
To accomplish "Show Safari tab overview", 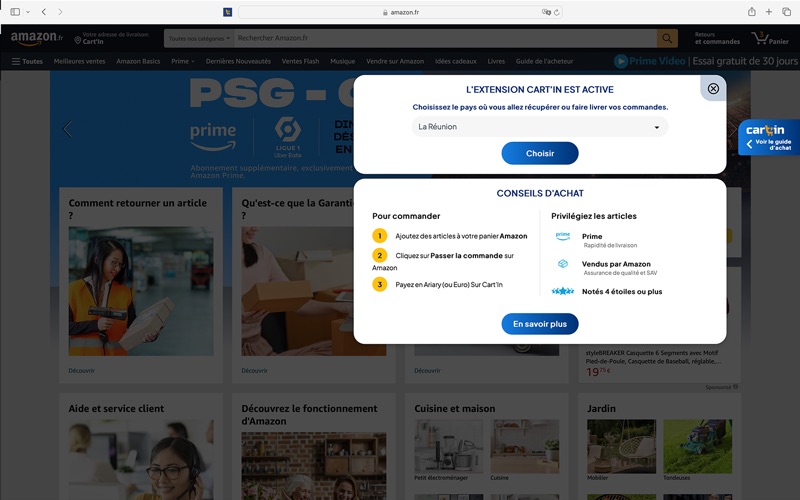I will pyautogui.click(x=786, y=12).
